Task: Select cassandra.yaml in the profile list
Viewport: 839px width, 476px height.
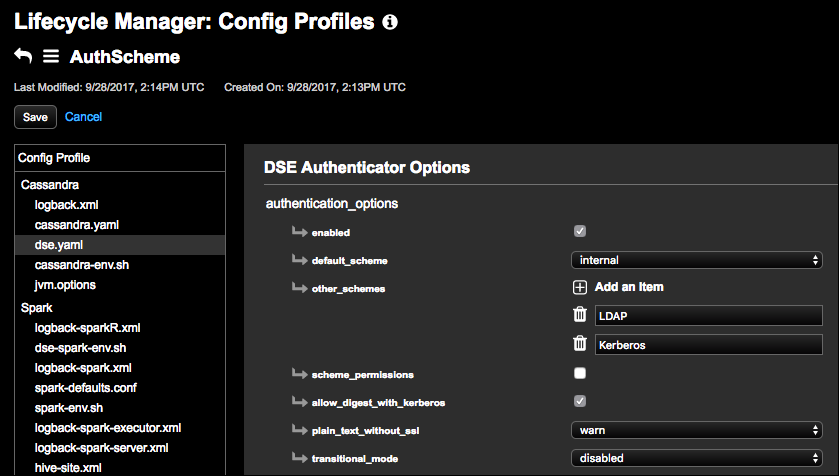Action: [77, 225]
